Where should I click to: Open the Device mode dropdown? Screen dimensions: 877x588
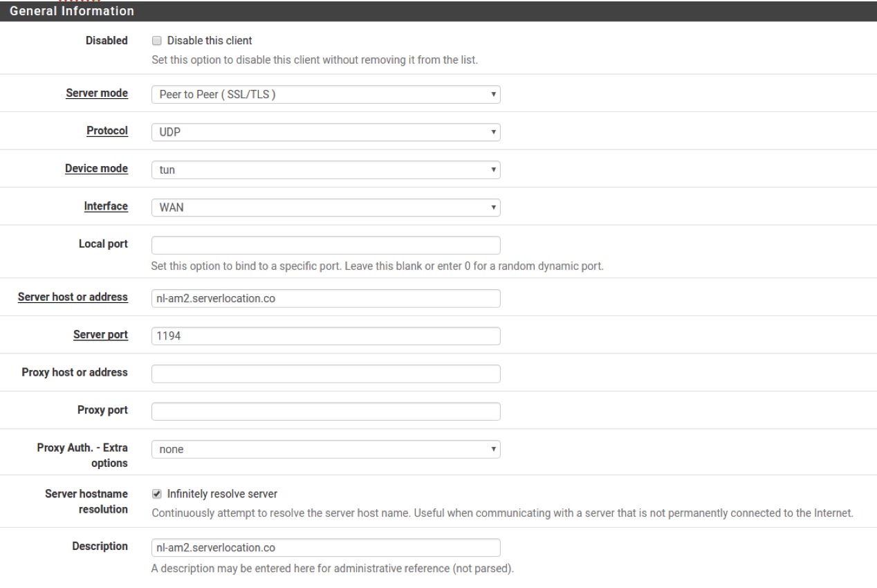click(325, 169)
